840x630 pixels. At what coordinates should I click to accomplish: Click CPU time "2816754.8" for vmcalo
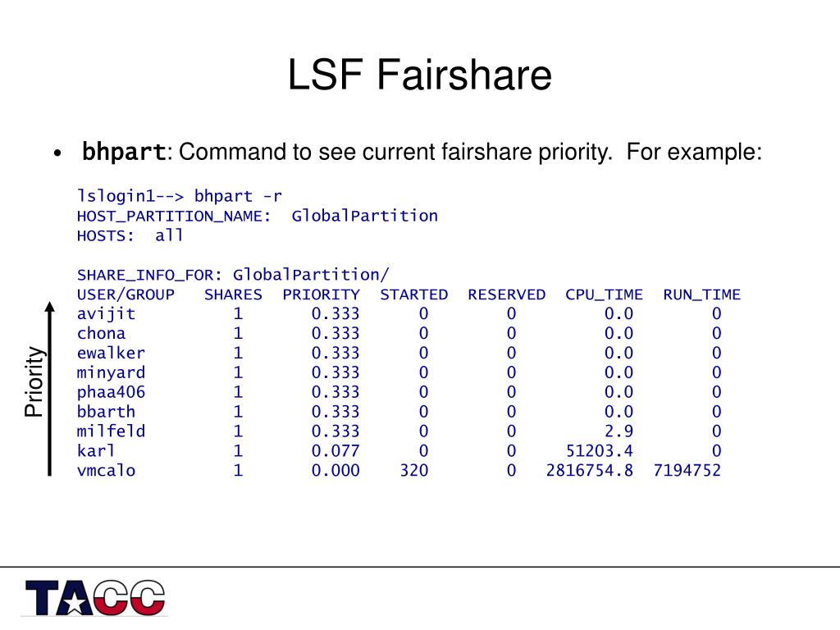click(589, 470)
